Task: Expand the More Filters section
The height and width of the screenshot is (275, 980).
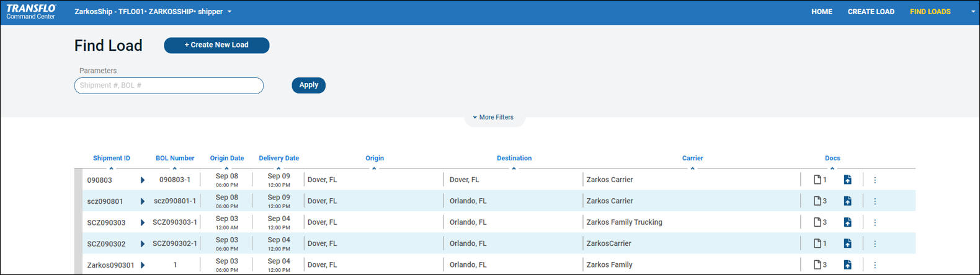Action: 494,117
